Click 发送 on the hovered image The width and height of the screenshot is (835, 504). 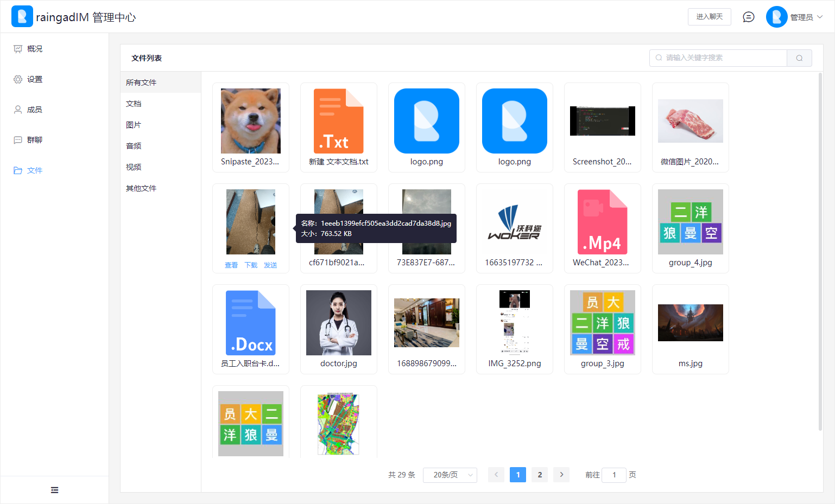(270, 265)
